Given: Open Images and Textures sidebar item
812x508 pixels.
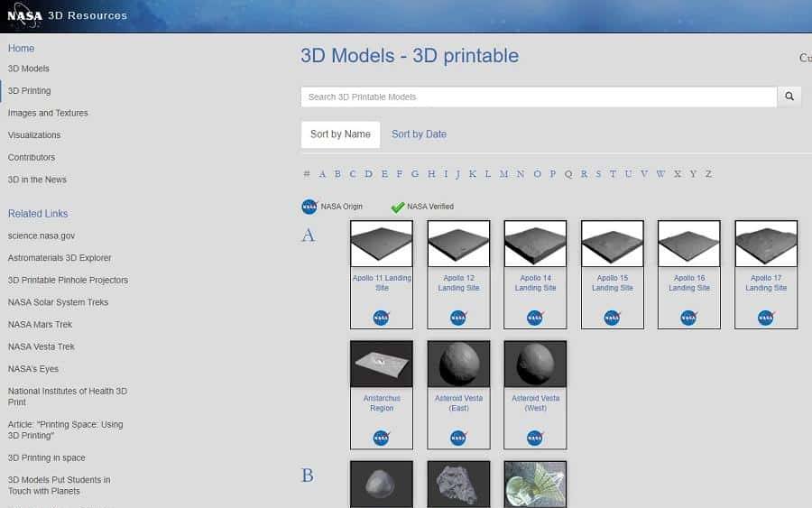Looking at the screenshot, I should click(x=48, y=113).
